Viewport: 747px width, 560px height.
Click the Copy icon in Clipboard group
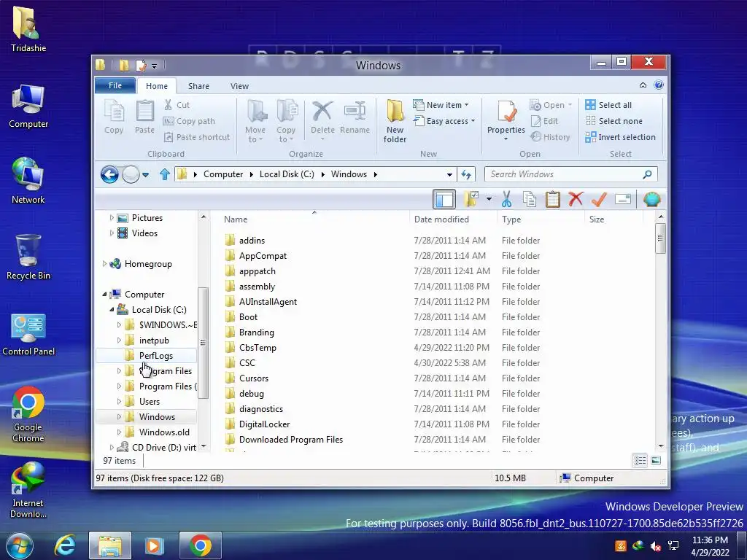tap(114, 112)
